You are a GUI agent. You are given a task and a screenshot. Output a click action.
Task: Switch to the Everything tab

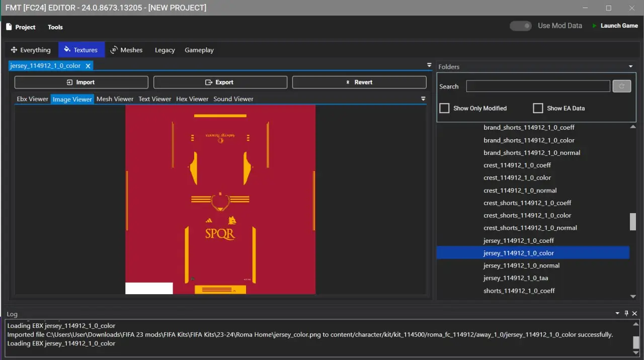(x=31, y=50)
